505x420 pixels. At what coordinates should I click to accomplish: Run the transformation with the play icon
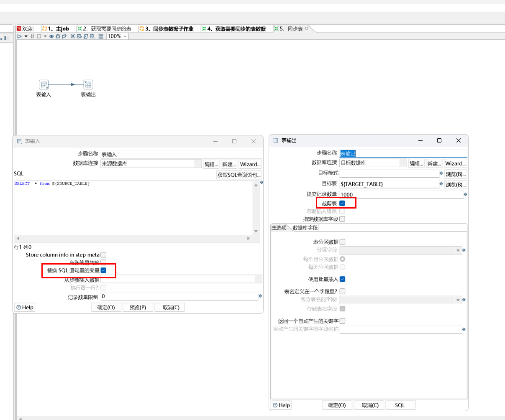pos(19,37)
